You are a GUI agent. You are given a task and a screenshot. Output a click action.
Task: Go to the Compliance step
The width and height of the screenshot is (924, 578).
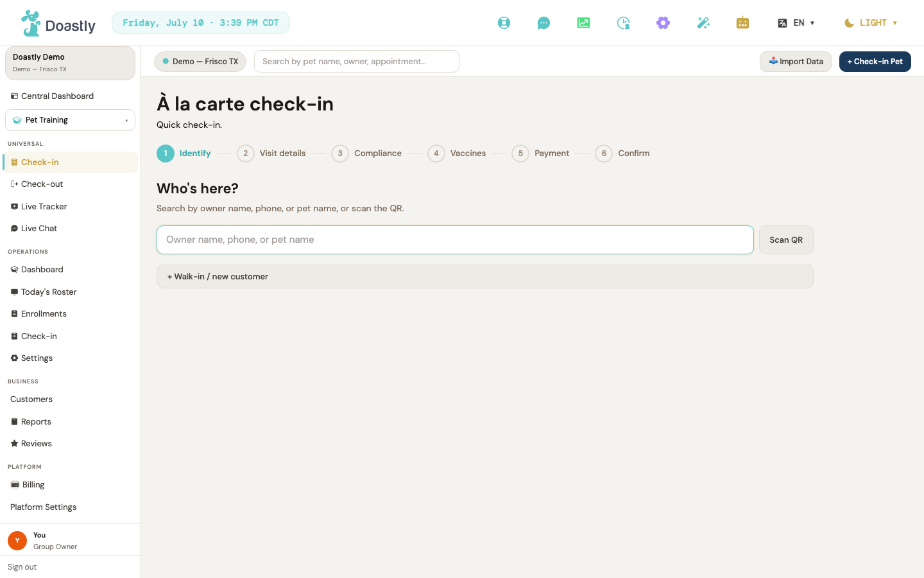click(366, 153)
